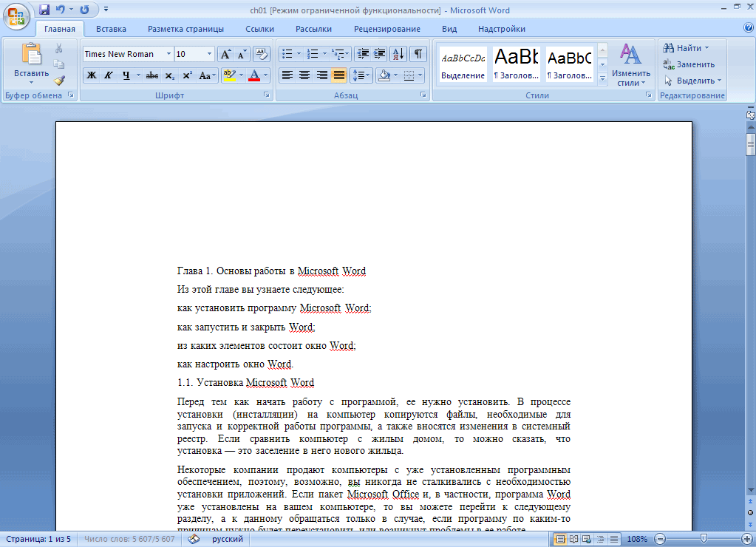This screenshot has height=547, width=756.
Task: Undo the last action
Action: point(60,10)
